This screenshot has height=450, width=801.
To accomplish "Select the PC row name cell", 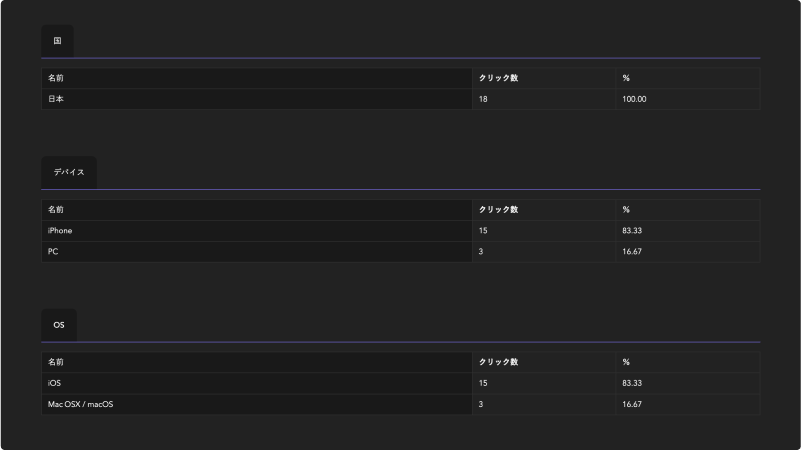I will click(x=53, y=252).
